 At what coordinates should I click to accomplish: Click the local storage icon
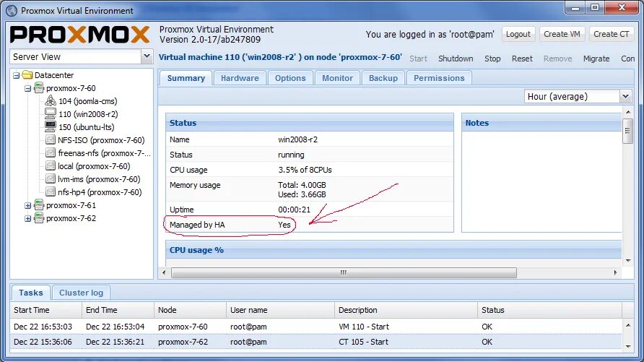click(x=51, y=166)
